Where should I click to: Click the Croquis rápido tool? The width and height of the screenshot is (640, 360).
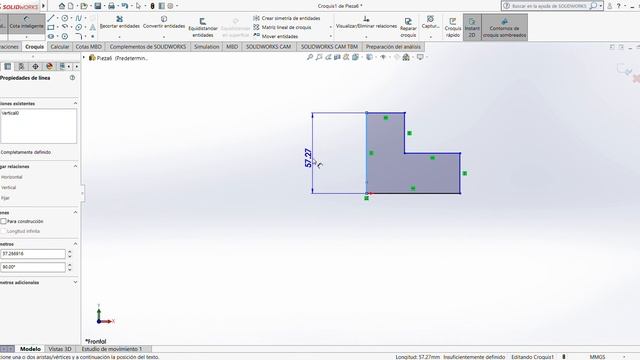(453, 27)
